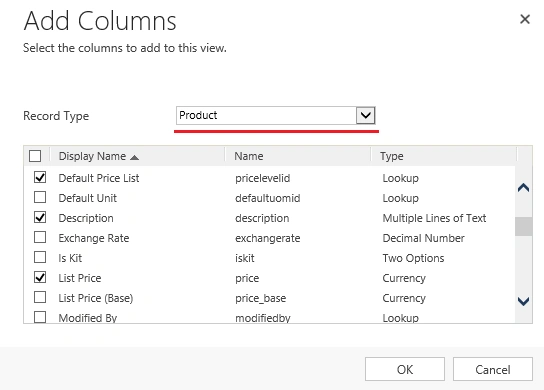Confirm with the OK button
Image resolution: width=544 pixels, height=390 pixels.
(405, 370)
